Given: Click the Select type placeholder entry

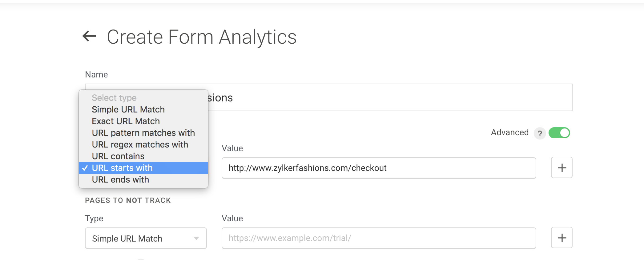Looking at the screenshot, I should (114, 98).
